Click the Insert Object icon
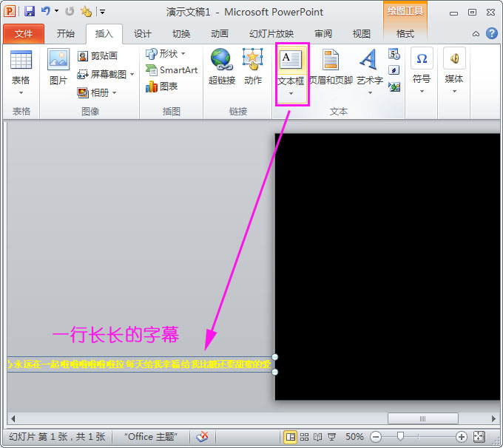The height and width of the screenshot is (448, 503). tap(394, 86)
